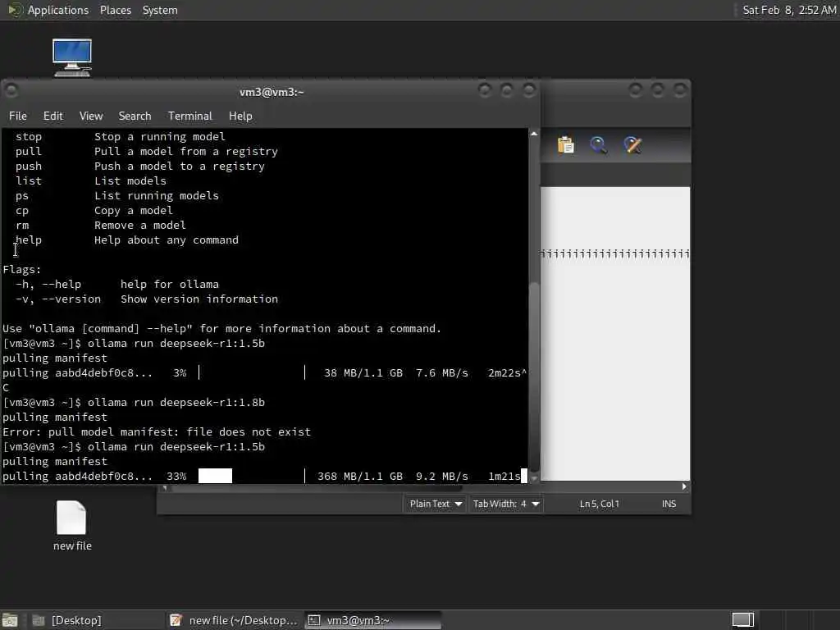The width and height of the screenshot is (840, 630).
Task: Click the 'Ln 5, Col 1' status entry
Action: [x=600, y=504]
